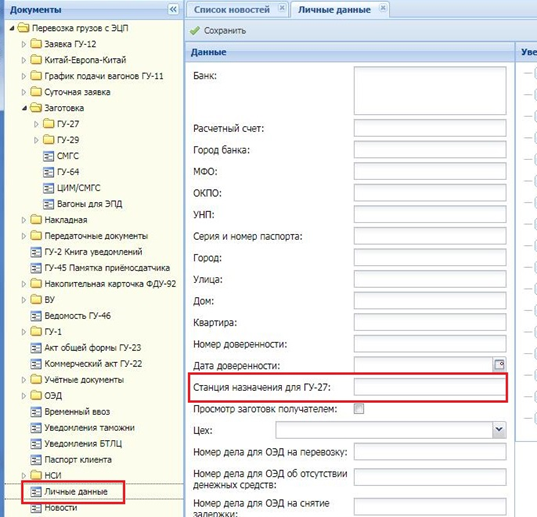Focus the ОКПО input field
Viewport: 537px width, 517px height.
click(x=430, y=193)
